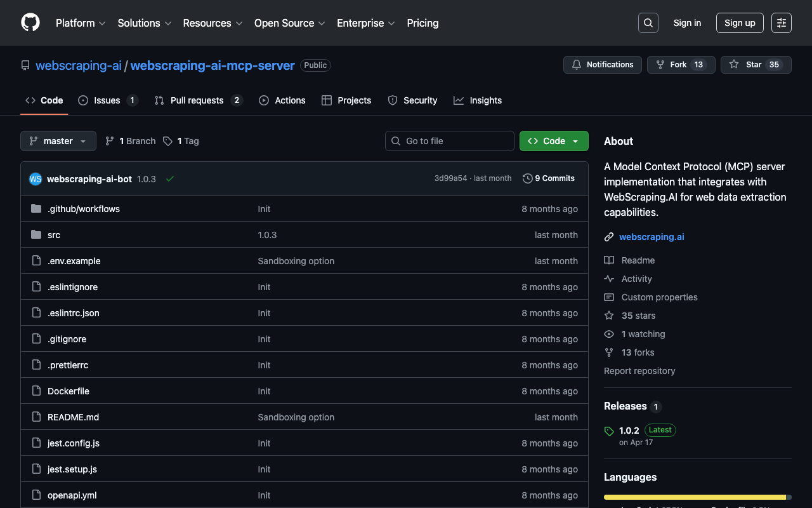Click the 1.0.2 release tag icon
812x508 pixels.
click(609, 431)
